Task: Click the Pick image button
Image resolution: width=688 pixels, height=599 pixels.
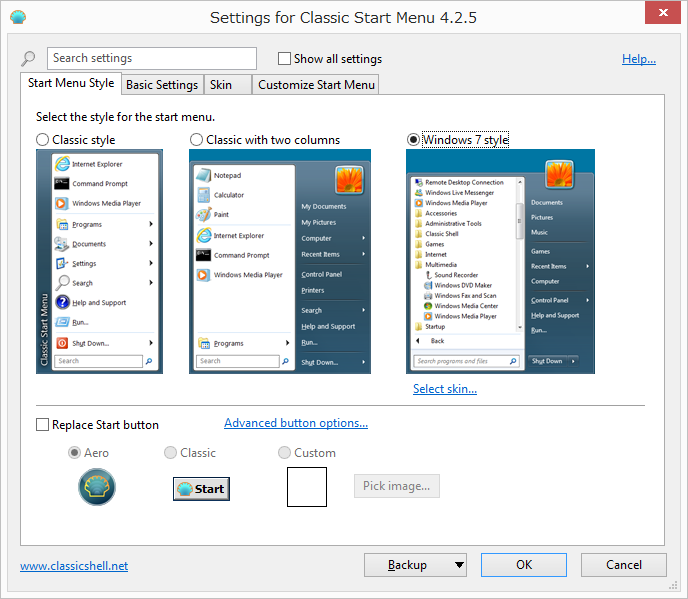Action: point(397,486)
